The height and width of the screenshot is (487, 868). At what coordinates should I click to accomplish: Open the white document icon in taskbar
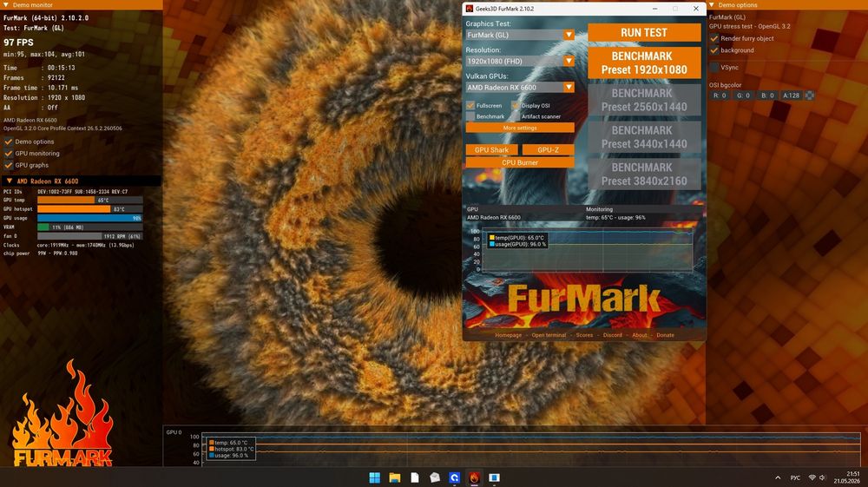415,477
